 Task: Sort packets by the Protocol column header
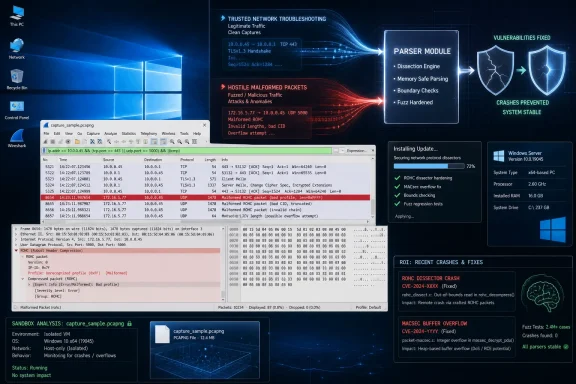pos(187,160)
